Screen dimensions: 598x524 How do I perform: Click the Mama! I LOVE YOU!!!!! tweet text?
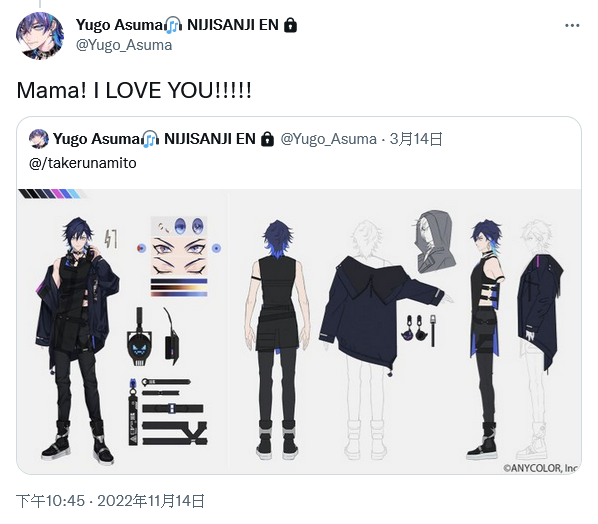pos(134,91)
